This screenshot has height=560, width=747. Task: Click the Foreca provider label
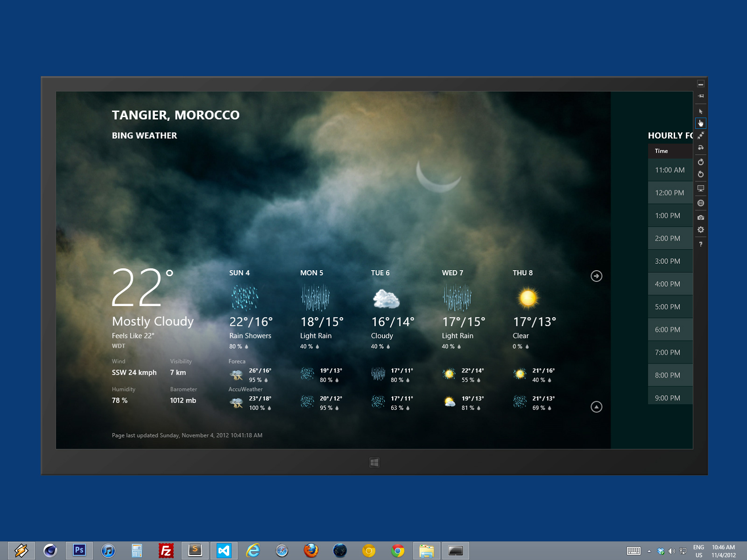coord(237,361)
